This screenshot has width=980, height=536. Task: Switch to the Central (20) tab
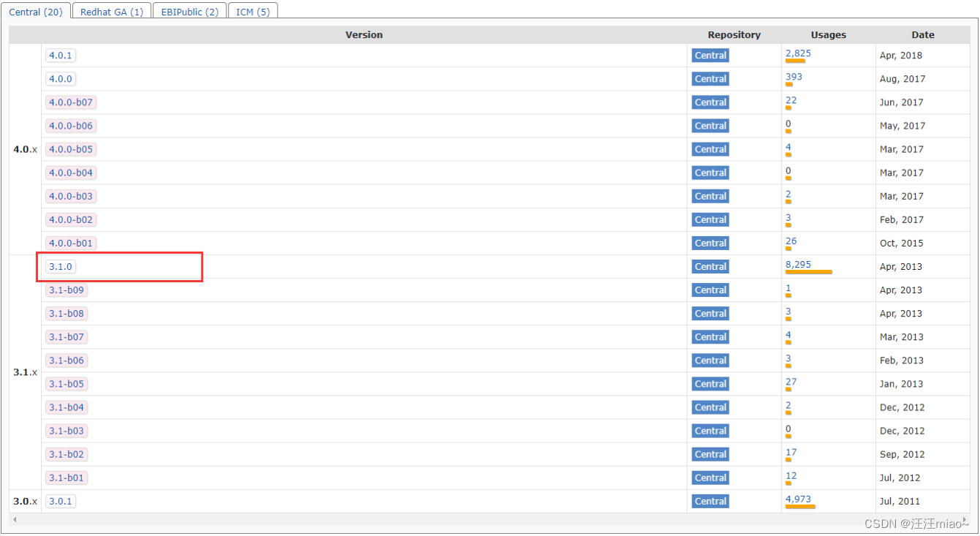[x=36, y=12]
